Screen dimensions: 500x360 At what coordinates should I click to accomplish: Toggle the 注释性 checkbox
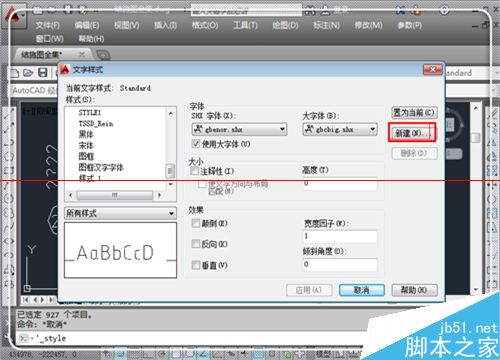point(194,171)
